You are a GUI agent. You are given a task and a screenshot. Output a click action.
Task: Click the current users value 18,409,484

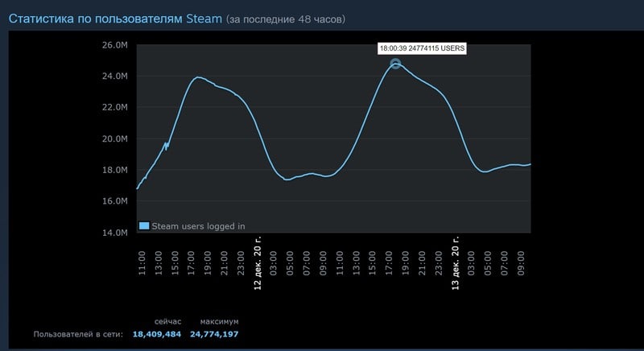156,334
